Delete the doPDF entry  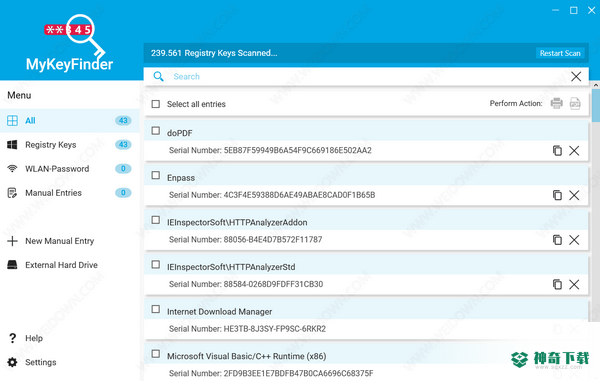(574, 150)
